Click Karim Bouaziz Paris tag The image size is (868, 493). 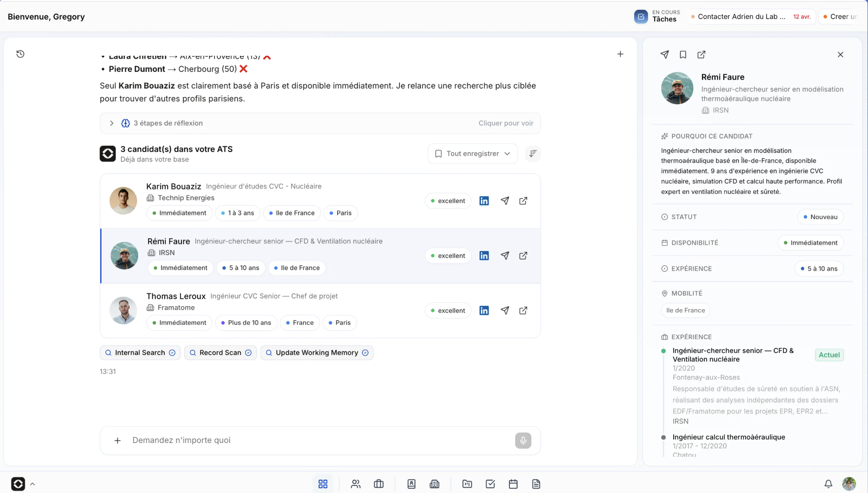[x=340, y=213]
